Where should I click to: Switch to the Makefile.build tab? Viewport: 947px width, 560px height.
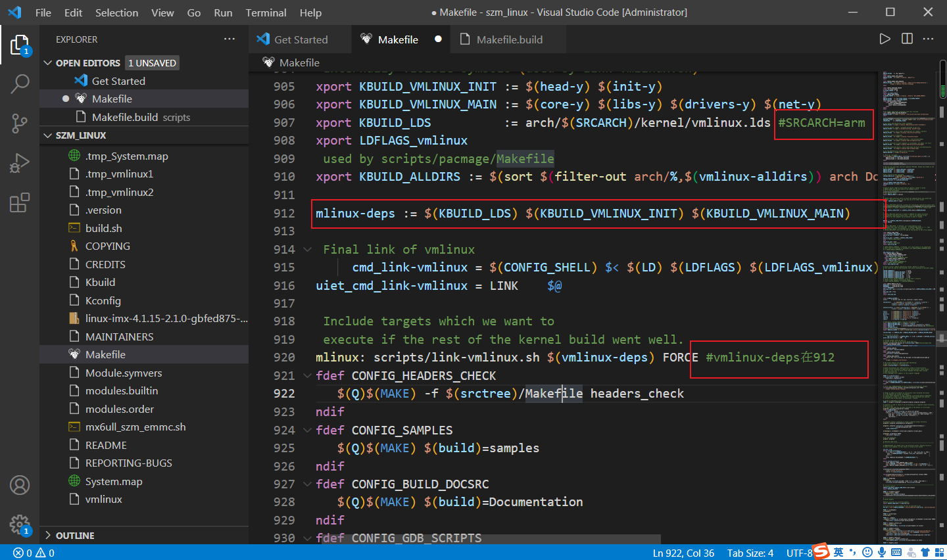coord(508,39)
